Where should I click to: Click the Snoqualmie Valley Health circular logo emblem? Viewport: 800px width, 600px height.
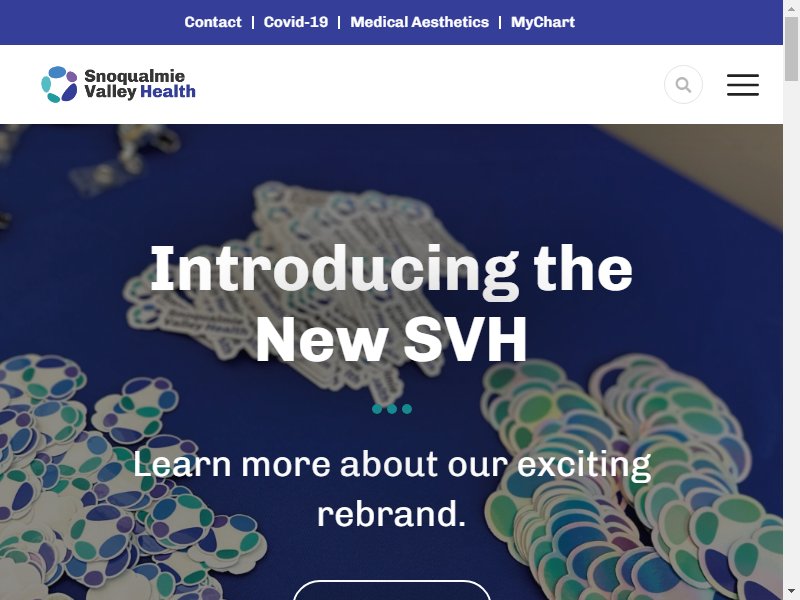[59, 84]
